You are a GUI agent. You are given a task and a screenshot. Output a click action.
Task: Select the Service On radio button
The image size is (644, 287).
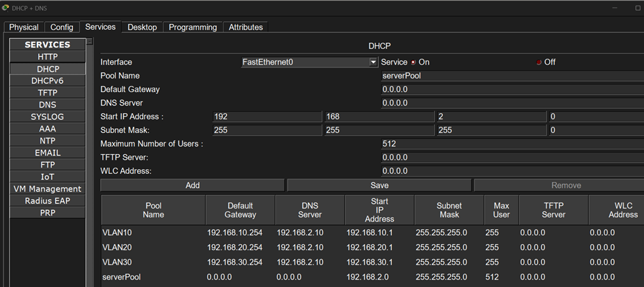(413, 63)
